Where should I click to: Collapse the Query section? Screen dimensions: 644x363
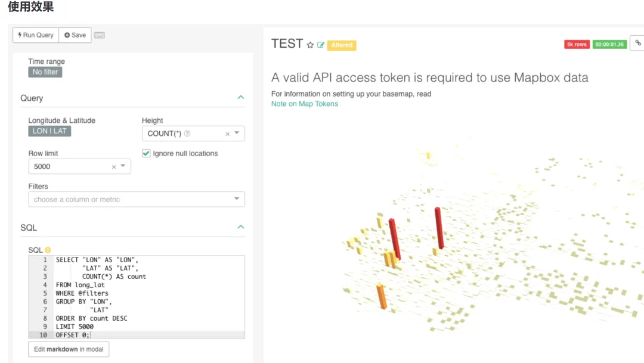[241, 97]
